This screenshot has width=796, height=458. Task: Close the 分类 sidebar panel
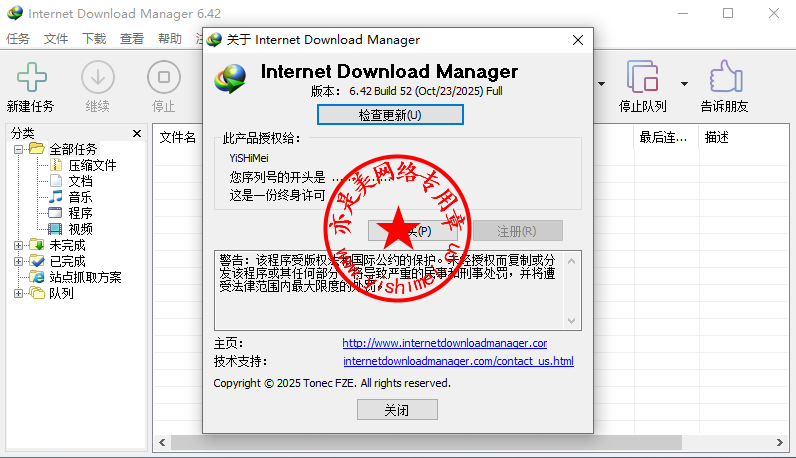coord(137,133)
